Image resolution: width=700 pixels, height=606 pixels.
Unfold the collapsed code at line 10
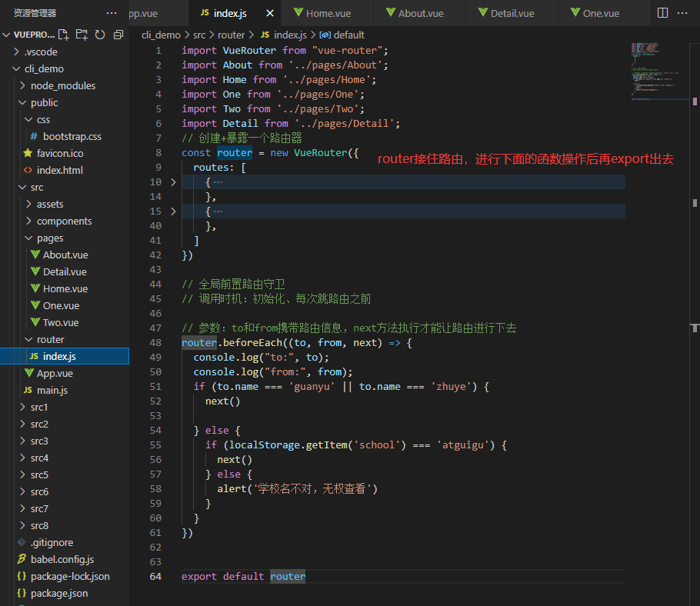[174, 182]
